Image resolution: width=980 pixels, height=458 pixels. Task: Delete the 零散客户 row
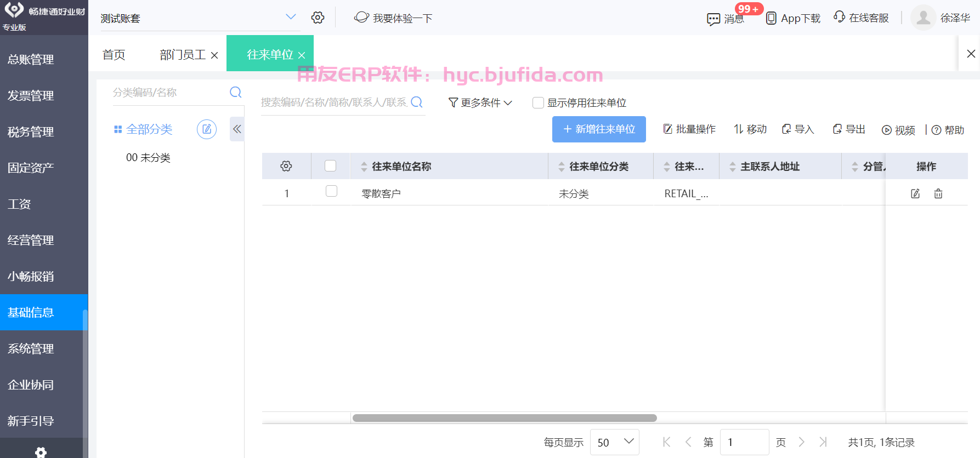(x=938, y=193)
